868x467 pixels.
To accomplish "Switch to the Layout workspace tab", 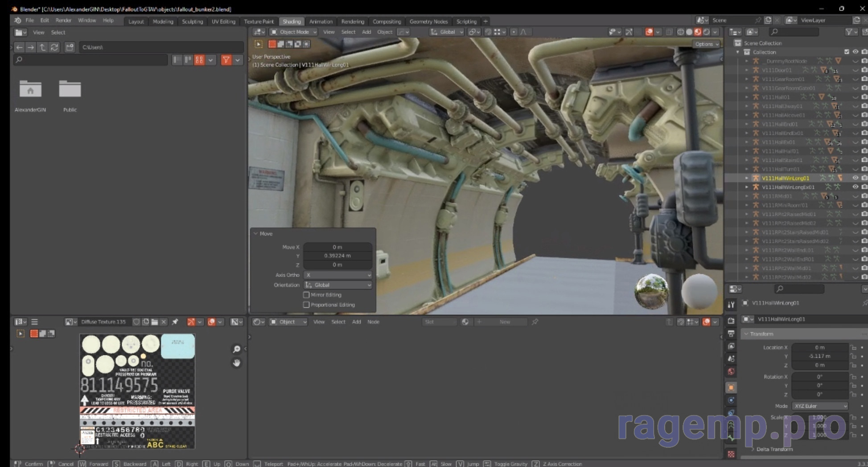I will pos(136,21).
